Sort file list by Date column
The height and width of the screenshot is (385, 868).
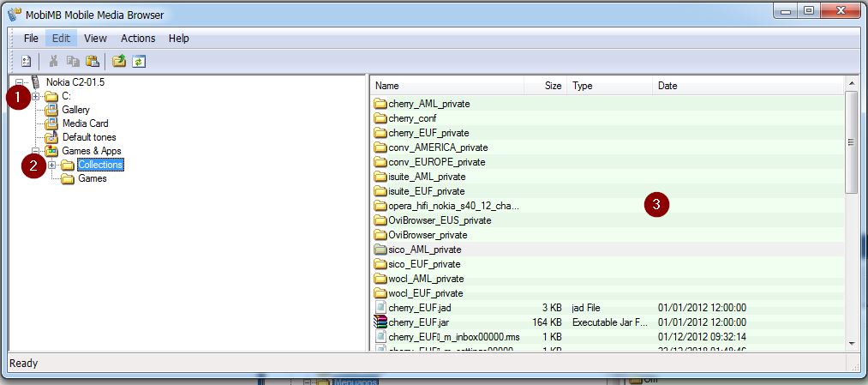tap(748, 86)
